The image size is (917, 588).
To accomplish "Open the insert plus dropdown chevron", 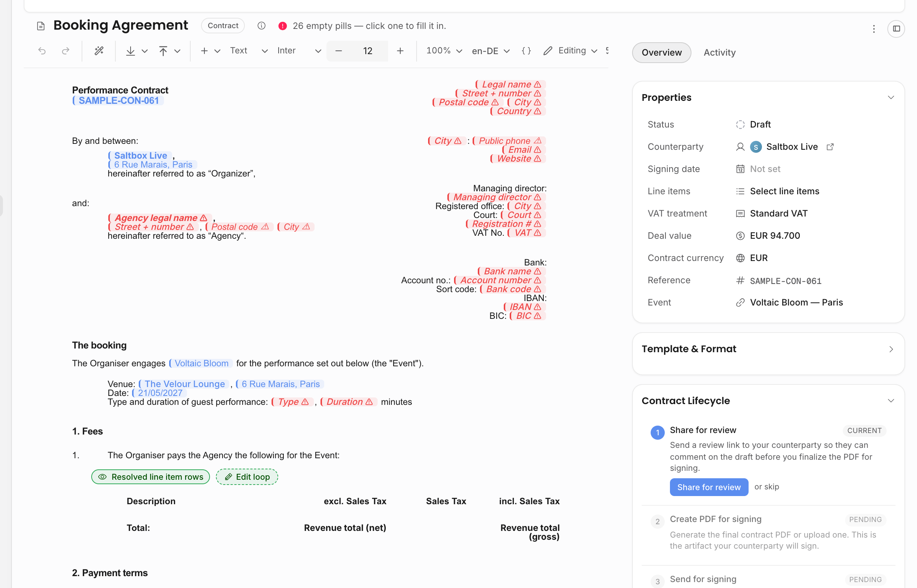I will coord(217,51).
